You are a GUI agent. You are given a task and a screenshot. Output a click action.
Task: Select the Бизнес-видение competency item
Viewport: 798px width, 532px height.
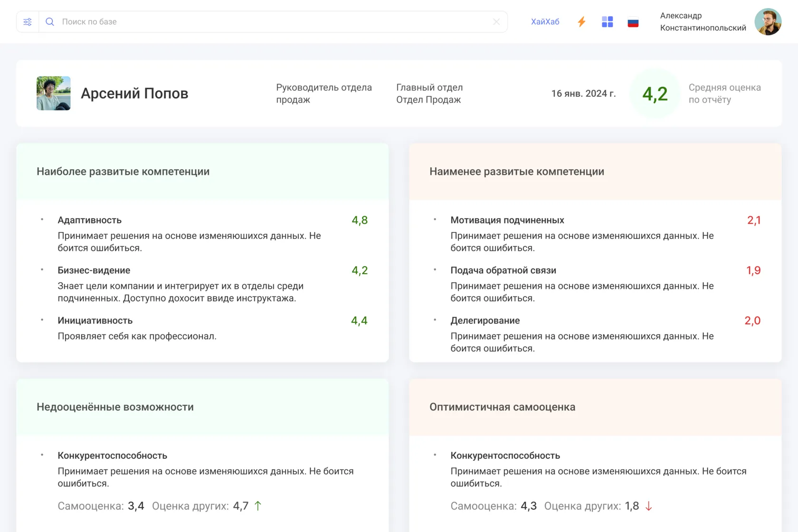coord(94,270)
